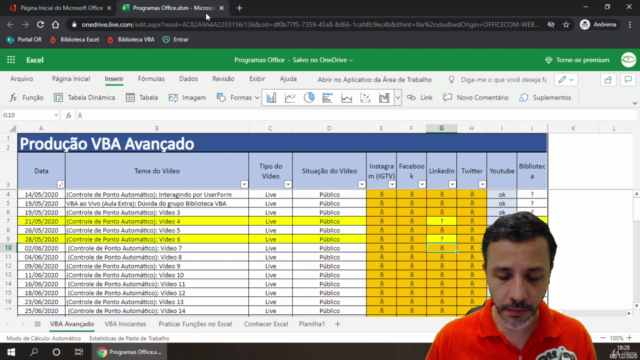Open Windows Task View
Screen dimensions: 640x360
pos(79,352)
